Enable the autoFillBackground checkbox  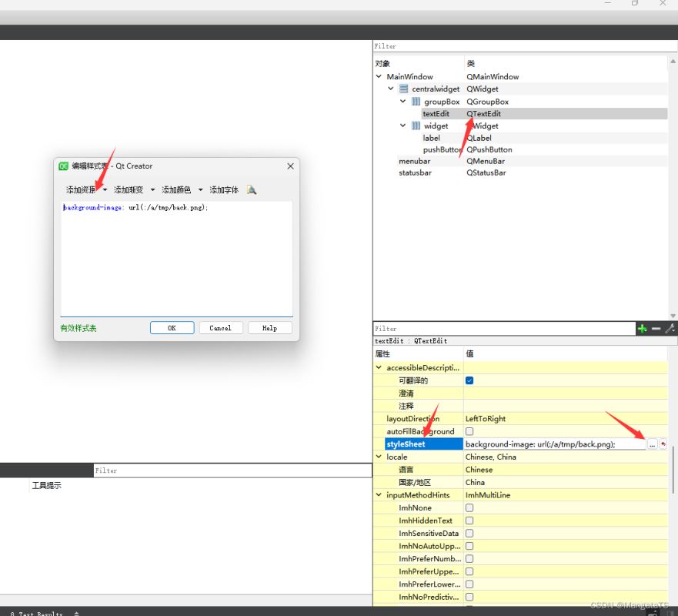pos(469,431)
